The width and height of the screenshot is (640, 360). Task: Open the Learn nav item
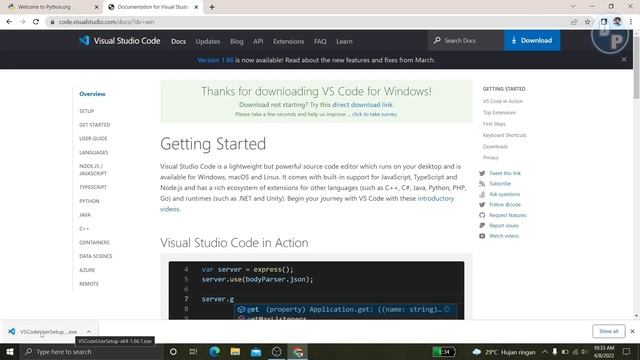tap(344, 41)
